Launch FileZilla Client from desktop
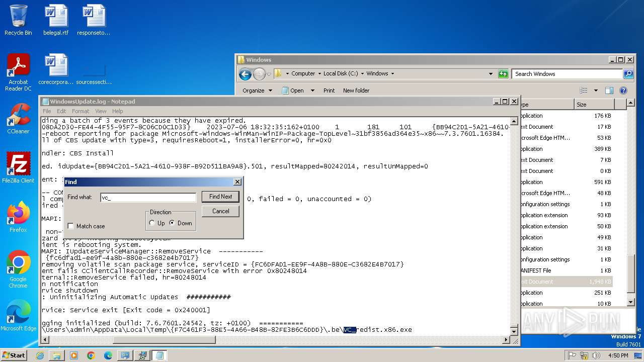This screenshot has width=644, height=362. (18, 168)
